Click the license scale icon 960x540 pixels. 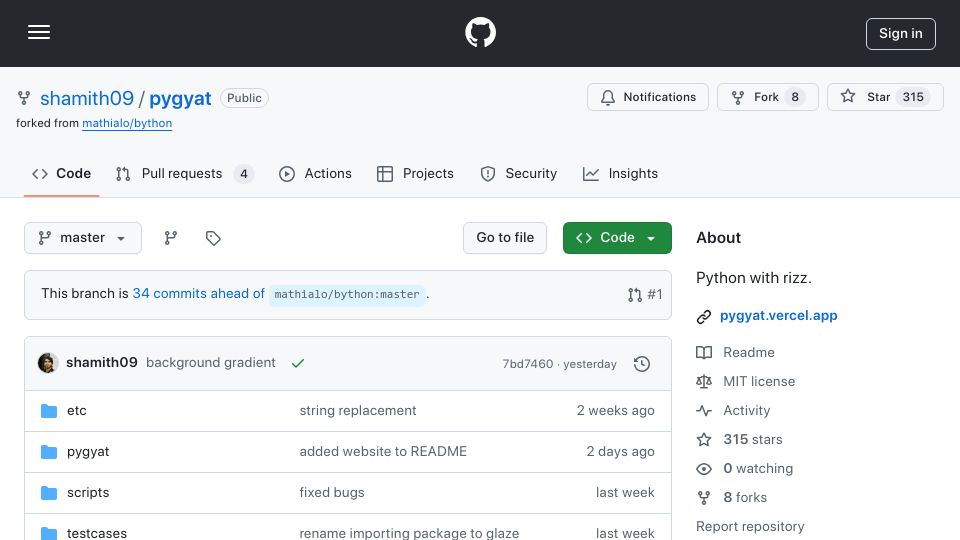pyautogui.click(x=704, y=381)
